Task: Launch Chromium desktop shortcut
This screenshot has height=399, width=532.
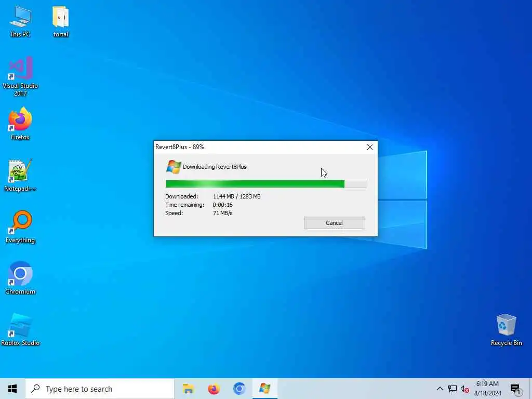Action: click(x=20, y=278)
